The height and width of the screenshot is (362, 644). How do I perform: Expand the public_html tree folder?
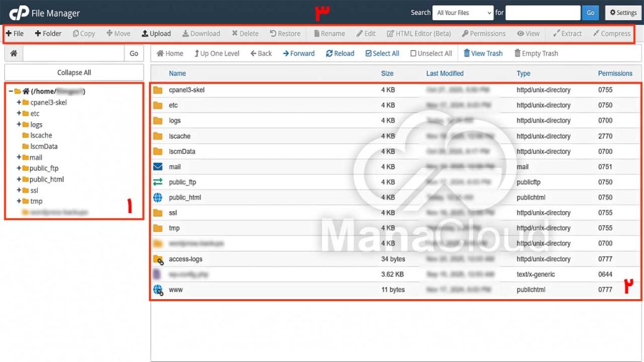19,179
